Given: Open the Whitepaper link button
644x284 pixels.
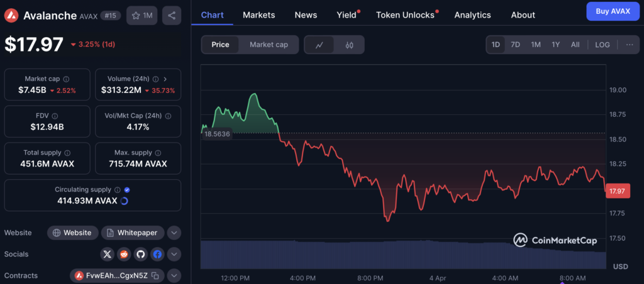Looking at the screenshot, I should coord(133,233).
